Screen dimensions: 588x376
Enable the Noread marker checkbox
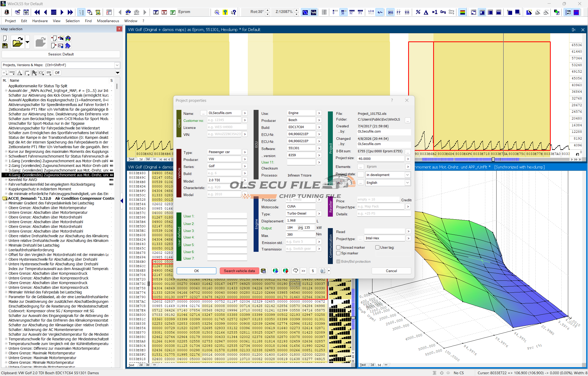pyautogui.click(x=338, y=247)
